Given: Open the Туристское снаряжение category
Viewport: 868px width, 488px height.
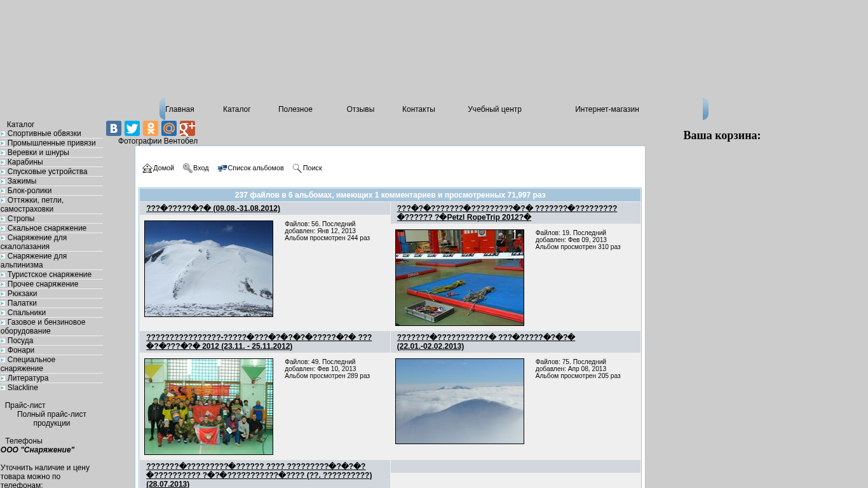Looking at the screenshot, I should [x=50, y=274].
